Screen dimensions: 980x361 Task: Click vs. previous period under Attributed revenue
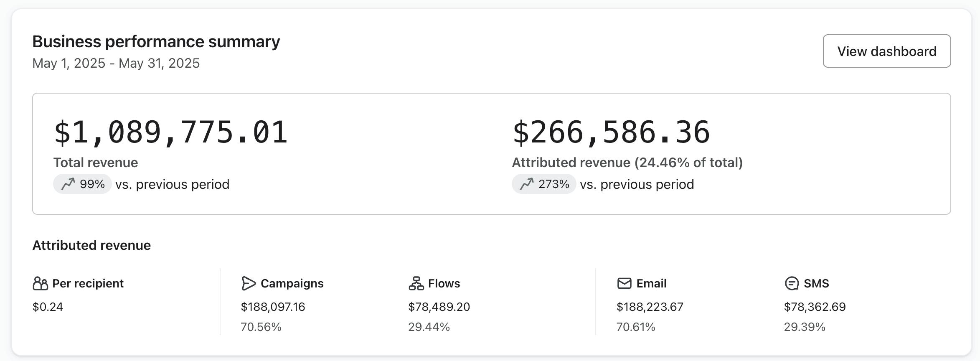[637, 184]
